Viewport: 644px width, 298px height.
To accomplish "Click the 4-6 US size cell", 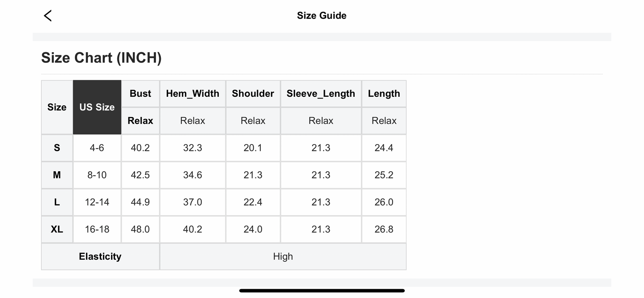I will pyautogui.click(x=97, y=148).
